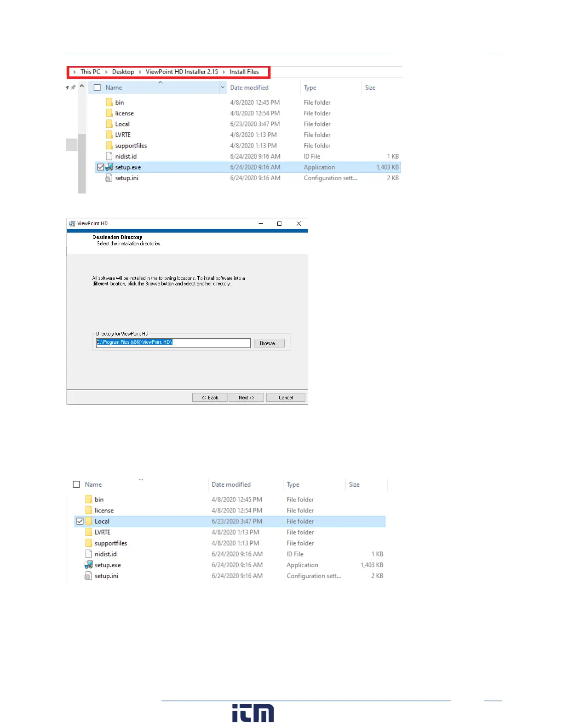Expand chevron after Desktop in address bar
The image size is (563, 728).
pos(140,72)
